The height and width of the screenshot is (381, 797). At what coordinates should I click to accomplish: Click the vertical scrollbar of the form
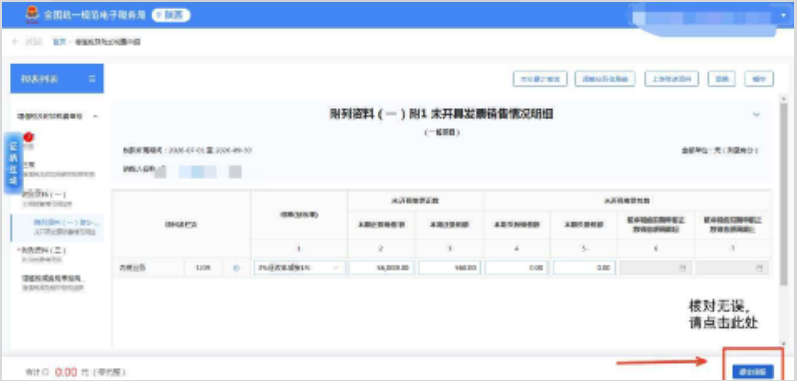pyautogui.click(x=783, y=193)
